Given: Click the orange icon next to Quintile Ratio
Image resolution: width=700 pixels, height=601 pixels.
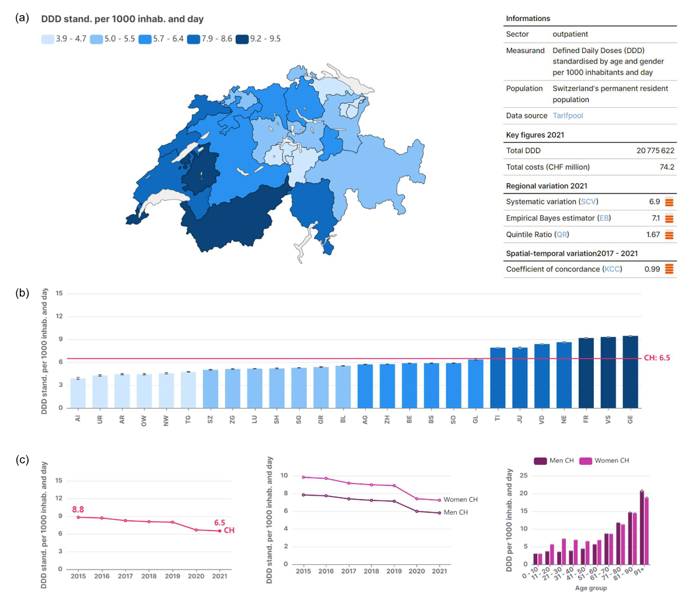Looking at the screenshot, I should [x=669, y=235].
